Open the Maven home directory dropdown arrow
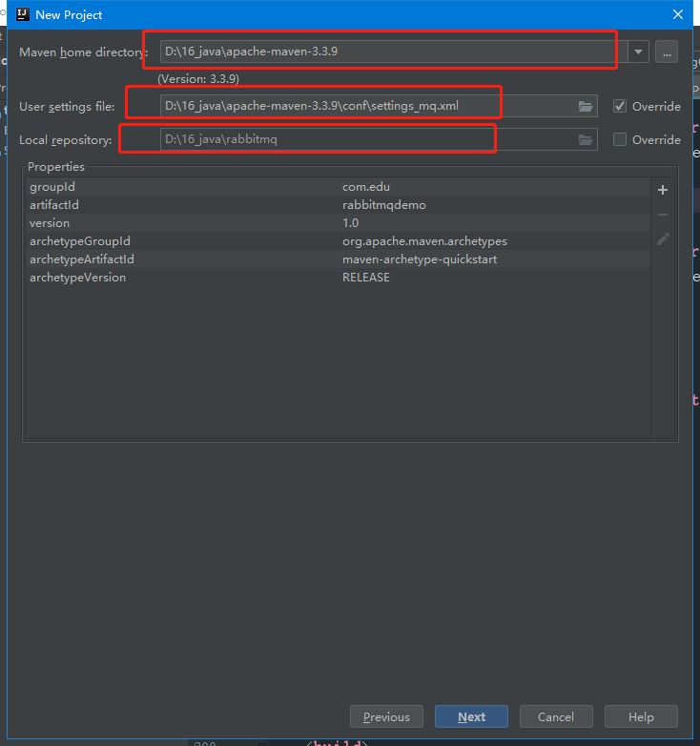The height and width of the screenshot is (746, 700). (638, 52)
